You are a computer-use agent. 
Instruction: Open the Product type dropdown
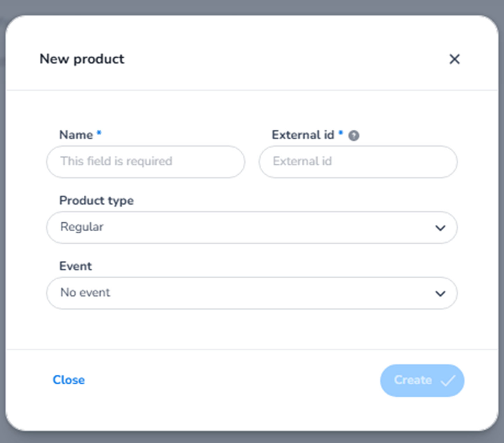(251, 227)
